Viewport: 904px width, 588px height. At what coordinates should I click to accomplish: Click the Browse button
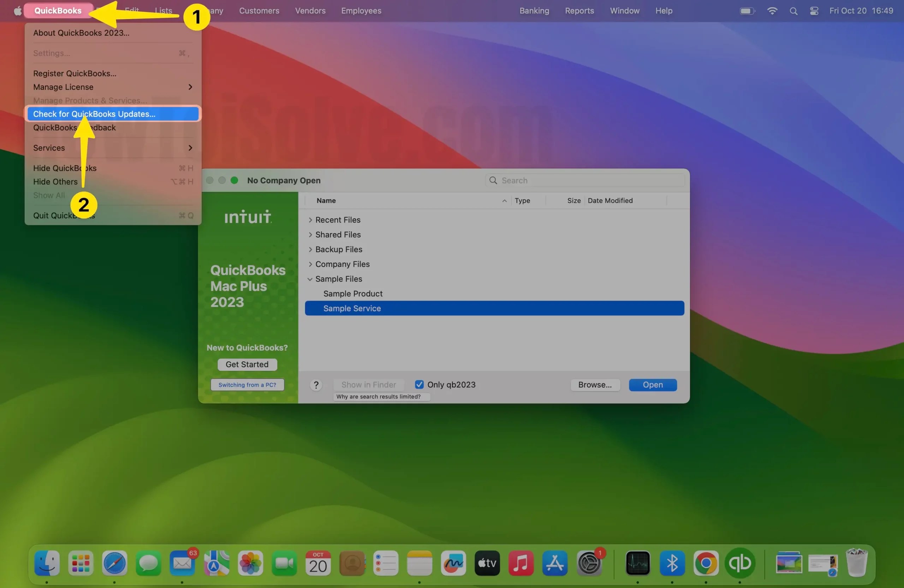click(595, 385)
